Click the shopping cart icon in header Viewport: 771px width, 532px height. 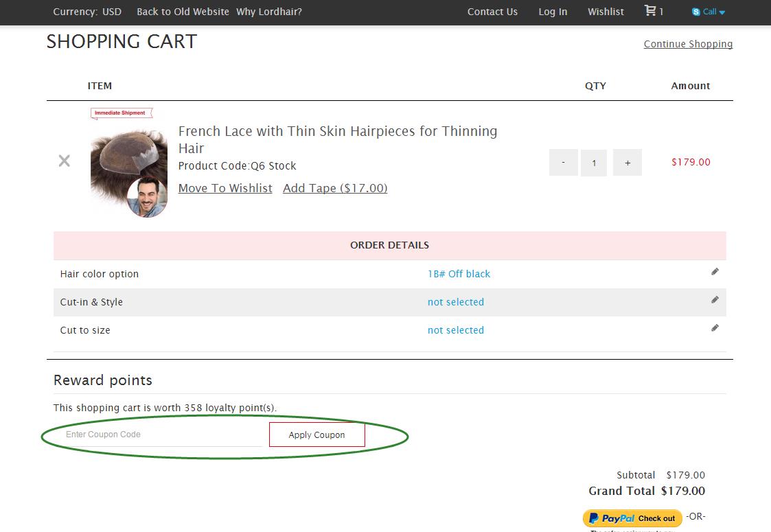649,11
